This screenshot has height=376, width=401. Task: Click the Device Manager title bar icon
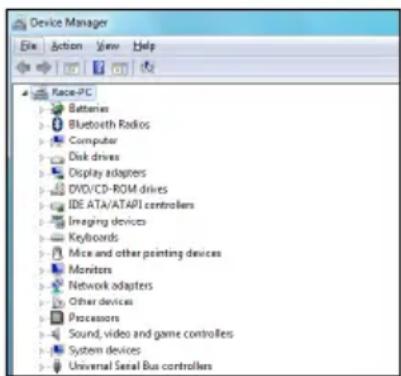19,24
